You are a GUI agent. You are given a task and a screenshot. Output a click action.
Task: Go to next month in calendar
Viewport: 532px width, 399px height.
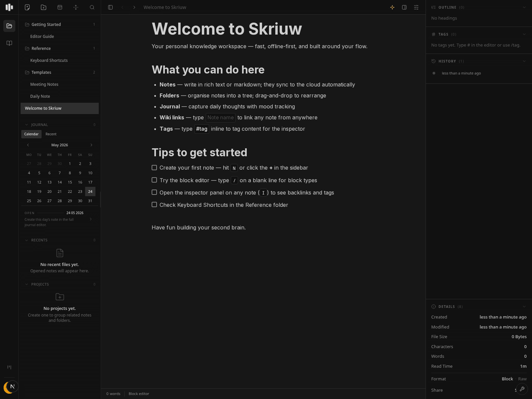coord(91,145)
